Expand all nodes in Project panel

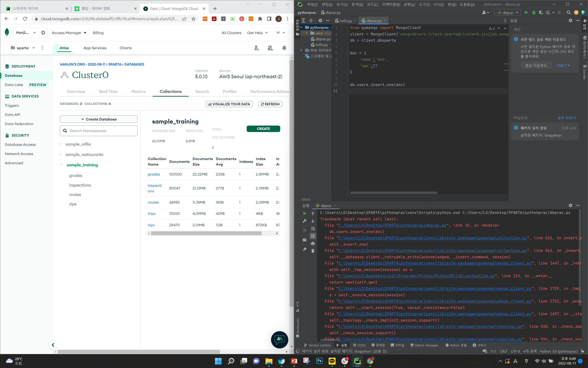click(303, 21)
